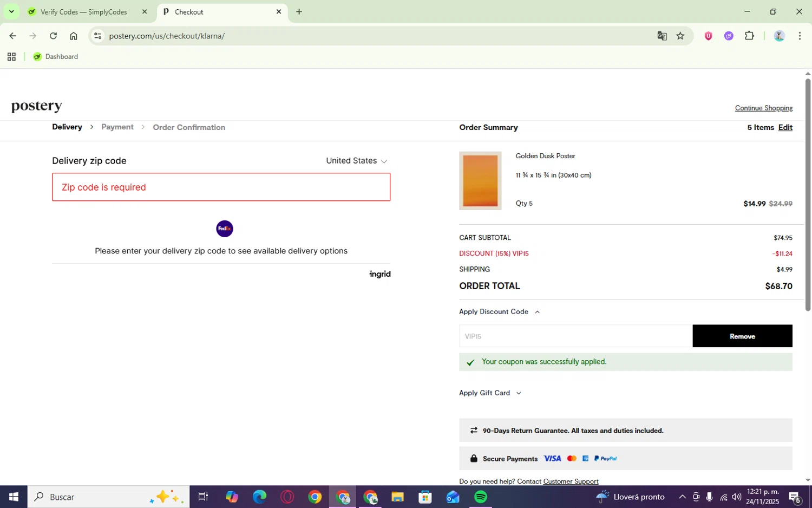Click the ingrid logo
Image resolution: width=812 pixels, height=508 pixels.
(x=380, y=274)
